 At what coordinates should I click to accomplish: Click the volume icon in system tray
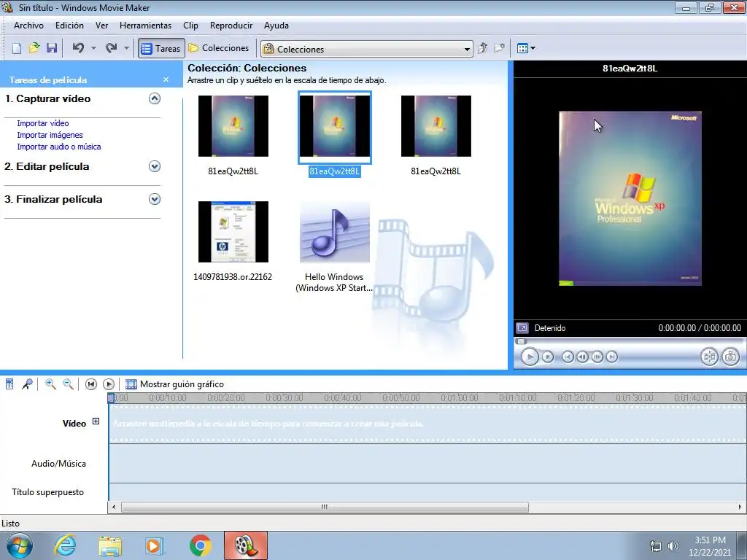coord(673,546)
